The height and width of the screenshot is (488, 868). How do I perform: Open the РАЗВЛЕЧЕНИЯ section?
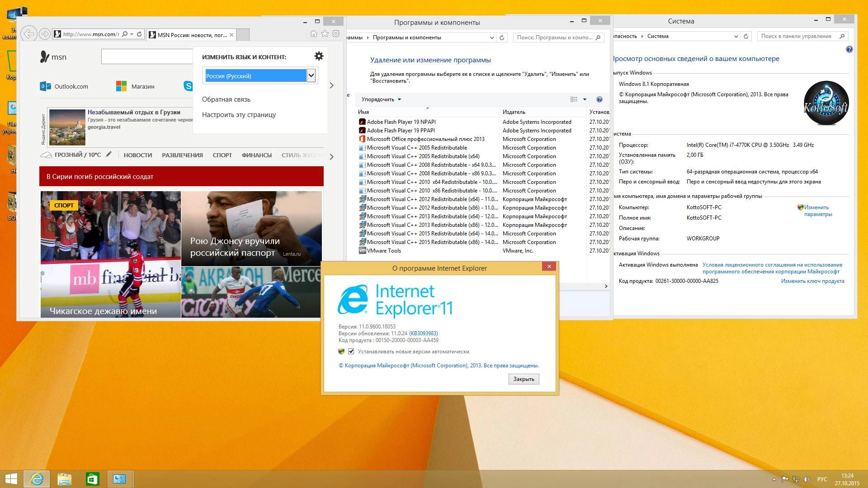click(x=182, y=155)
